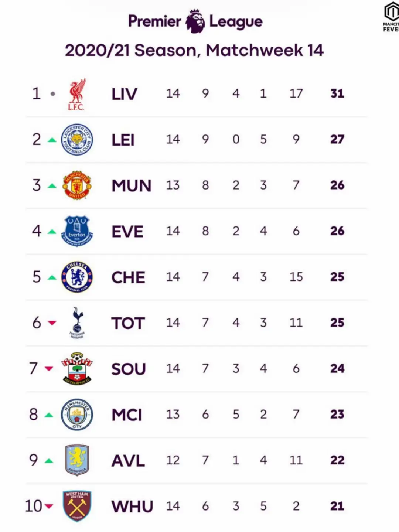Click green up arrow beside Leicester
The image size is (399, 532).
[52, 140]
